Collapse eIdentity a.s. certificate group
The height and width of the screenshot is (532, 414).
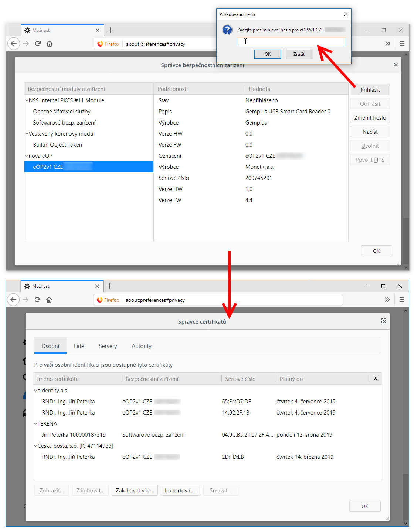click(35, 390)
